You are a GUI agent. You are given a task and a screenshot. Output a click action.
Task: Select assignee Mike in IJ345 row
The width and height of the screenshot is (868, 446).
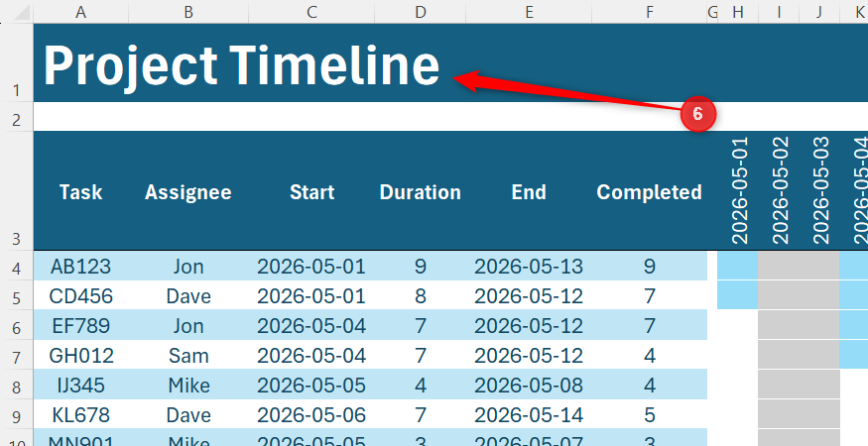(188, 385)
